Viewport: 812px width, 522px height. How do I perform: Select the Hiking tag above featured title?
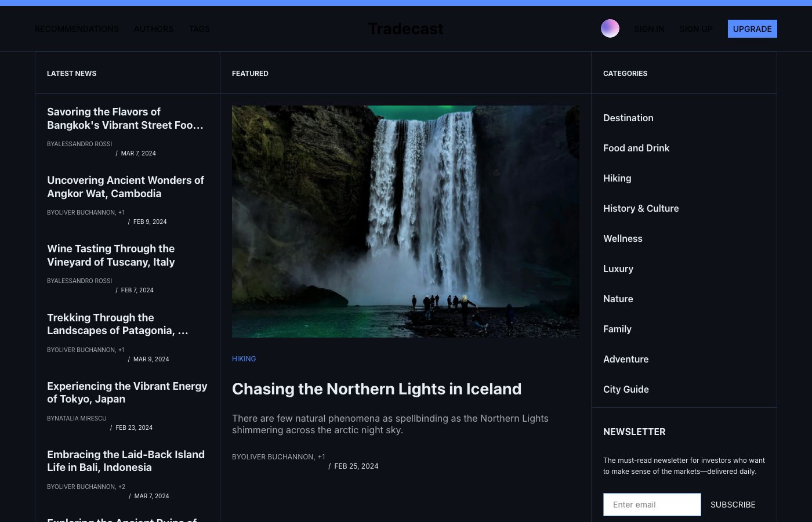click(x=244, y=359)
